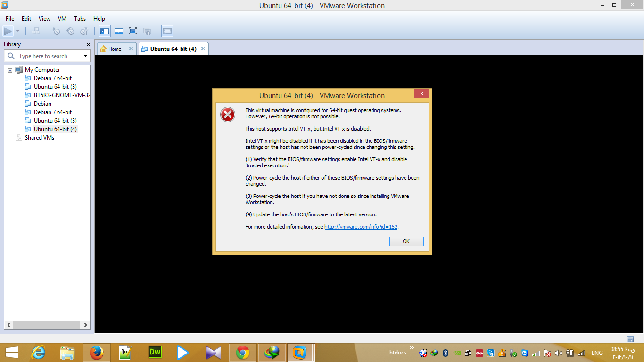Select Shared VMs in the library
Image resolution: width=644 pixels, height=362 pixels.
40,138
